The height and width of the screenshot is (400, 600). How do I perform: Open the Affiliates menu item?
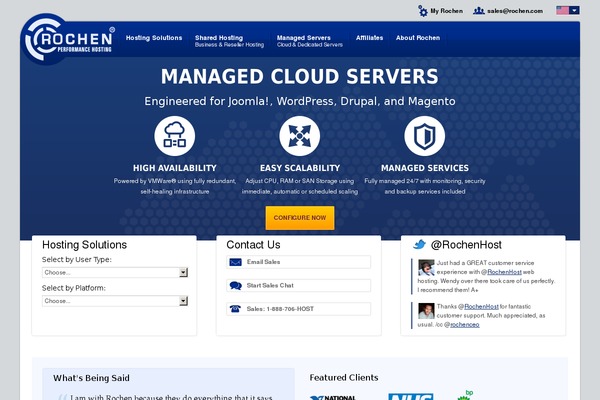pos(369,38)
